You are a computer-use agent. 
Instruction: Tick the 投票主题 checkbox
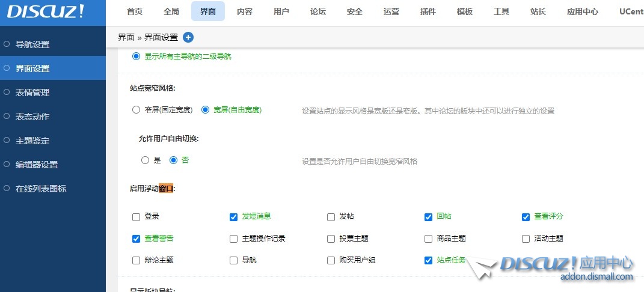(331, 239)
